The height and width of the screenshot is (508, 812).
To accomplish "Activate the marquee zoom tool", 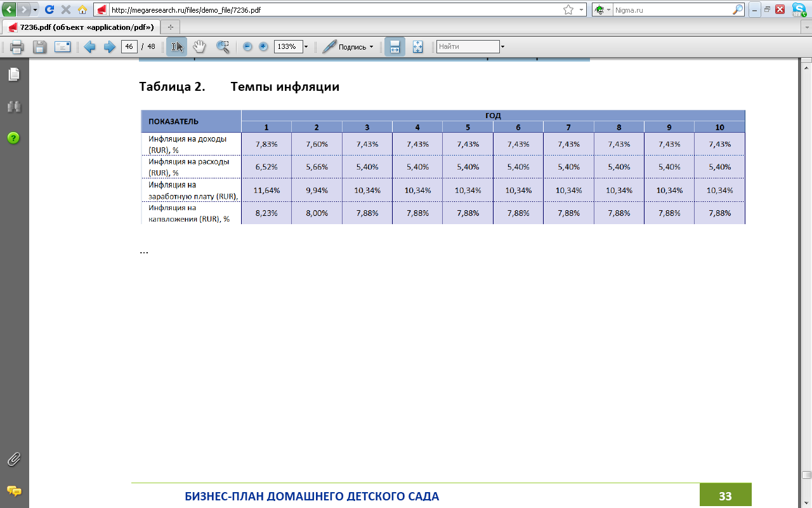I will [x=223, y=47].
